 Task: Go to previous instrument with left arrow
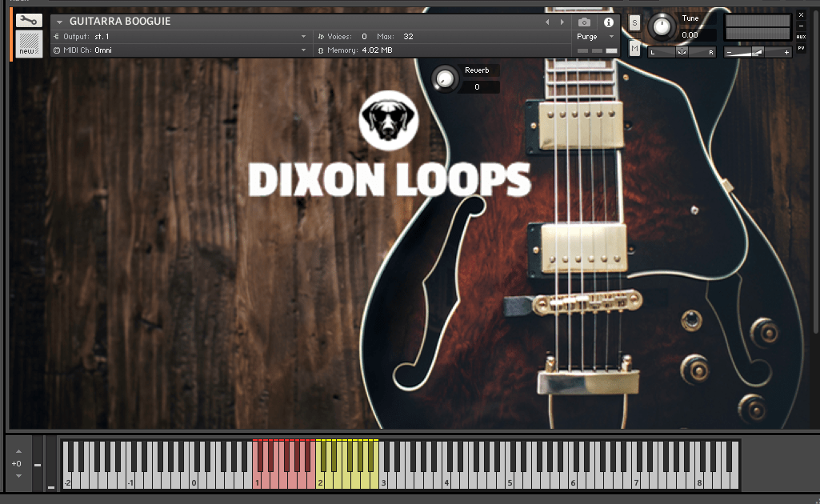coord(547,22)
